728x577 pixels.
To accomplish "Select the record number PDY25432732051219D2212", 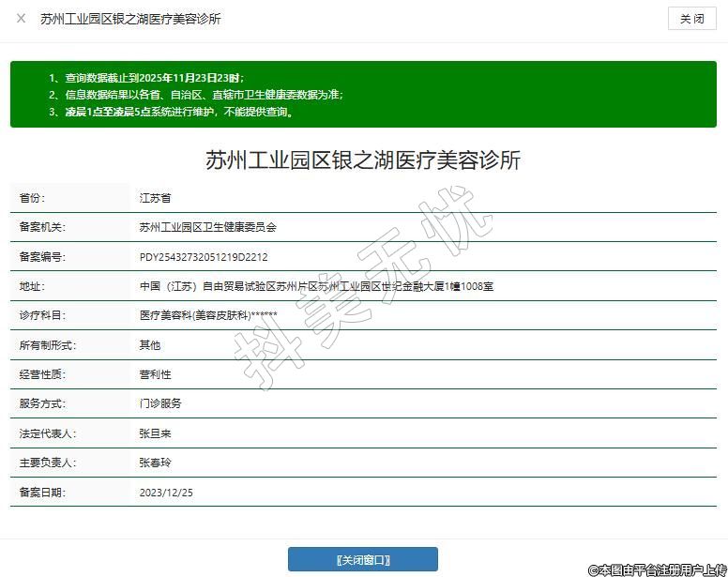I will coord(204,257).
